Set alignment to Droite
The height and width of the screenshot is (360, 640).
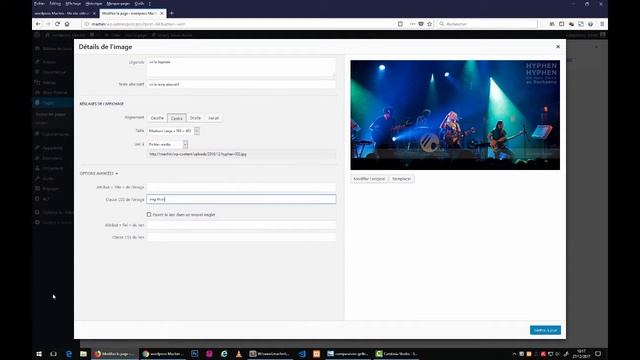click(x=195, y=118)
